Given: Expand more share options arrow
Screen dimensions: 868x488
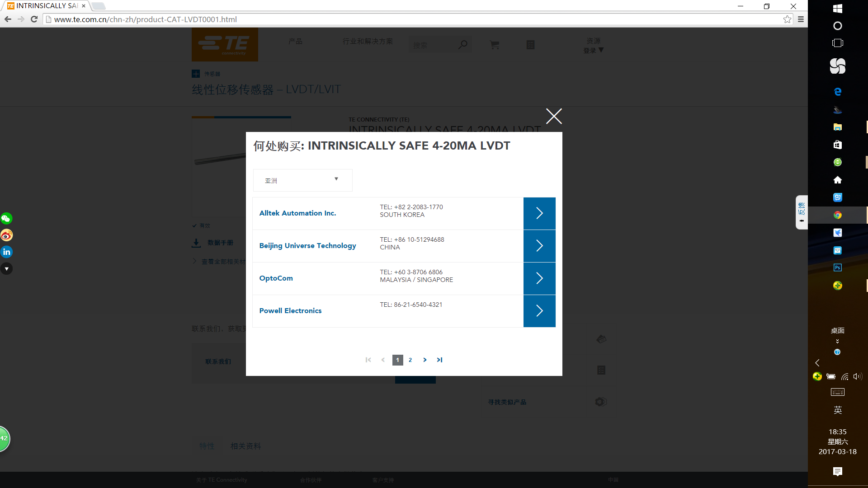Looking at the screenshot, I should click(x=6, y=269).
